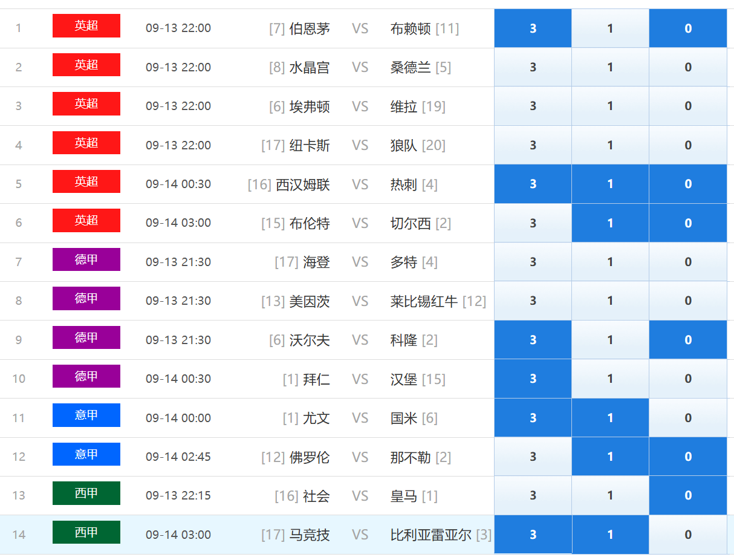Toggle option 0 for 社会 vs 皇马
The width and height of the screenshot is (734, 560).
pos(688,495)
